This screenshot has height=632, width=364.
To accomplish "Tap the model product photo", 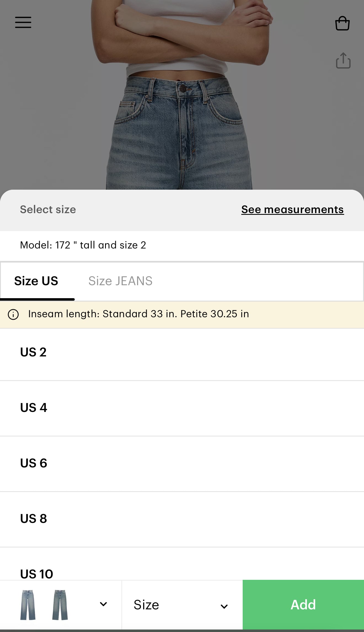I will (x=182, y=110).
